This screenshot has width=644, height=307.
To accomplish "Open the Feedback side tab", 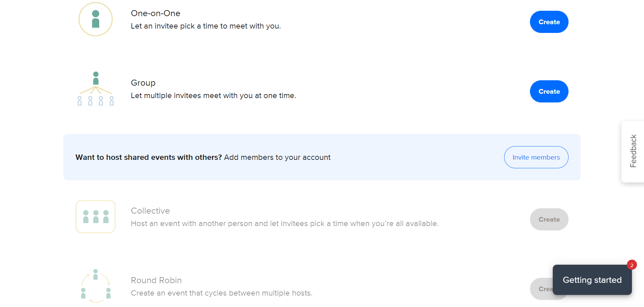I will (633, 151).
